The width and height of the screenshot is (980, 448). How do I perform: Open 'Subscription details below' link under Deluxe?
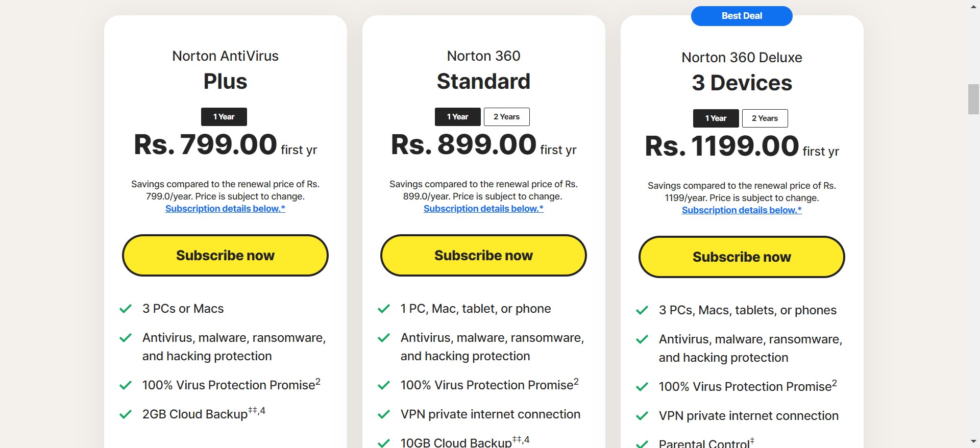tap(742, 210)
